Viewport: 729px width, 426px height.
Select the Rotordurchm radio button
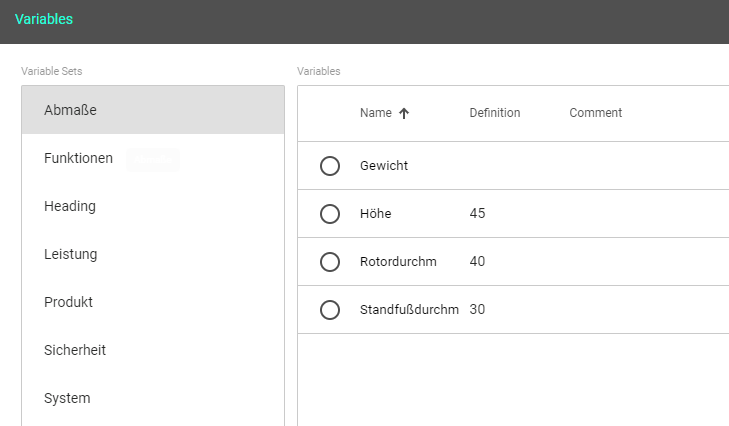(x=330, y=262)
